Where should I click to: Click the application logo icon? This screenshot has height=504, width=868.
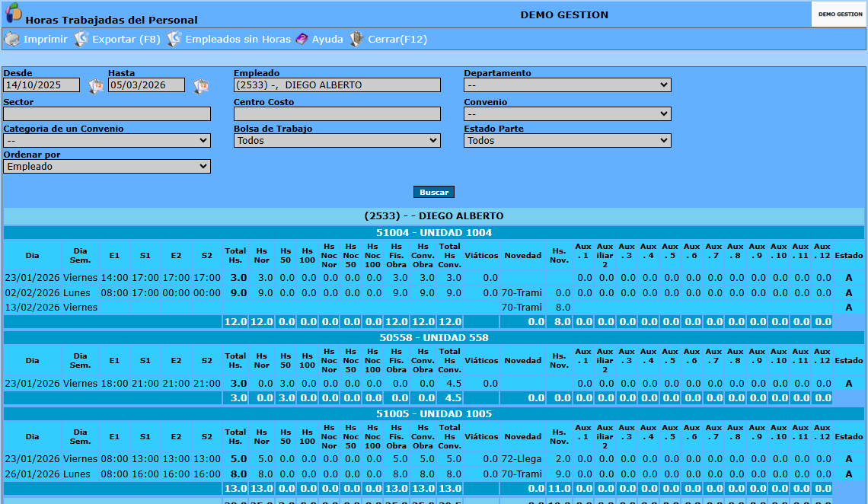pos(13,13)
